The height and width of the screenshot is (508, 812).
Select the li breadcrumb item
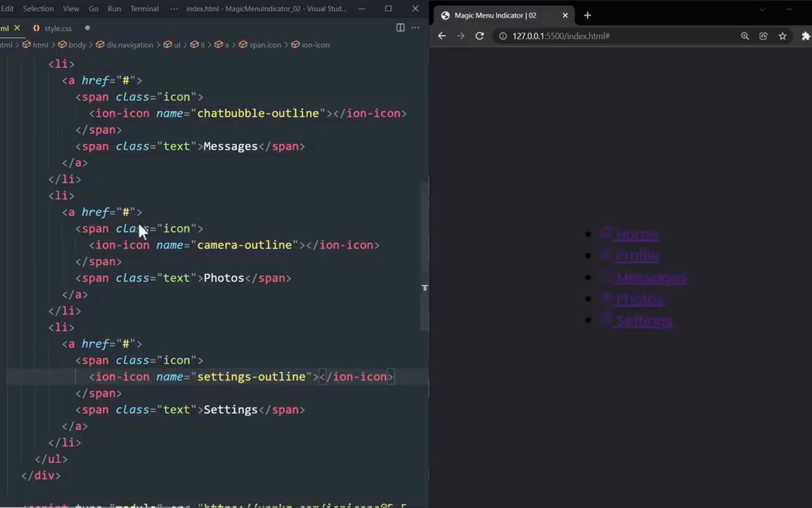(x=198, y=45)
